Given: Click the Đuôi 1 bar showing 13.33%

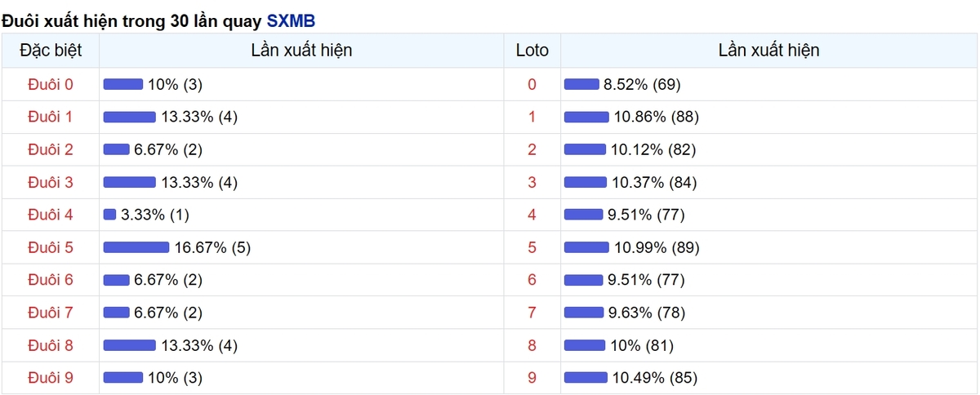Looking at the screenshot, I should click(130, 117).
